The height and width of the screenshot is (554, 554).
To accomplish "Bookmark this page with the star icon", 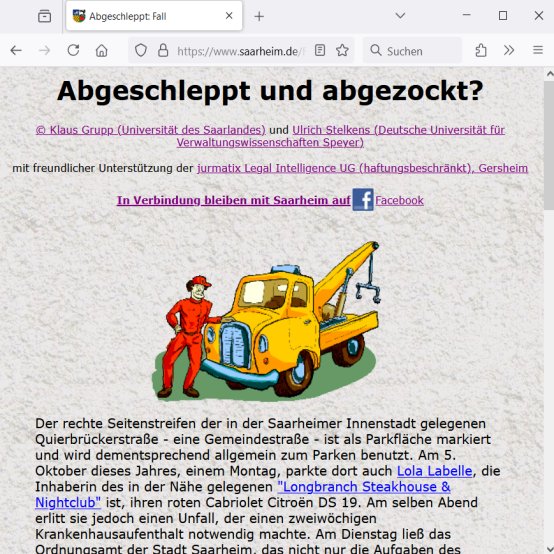I will point(342,51).
